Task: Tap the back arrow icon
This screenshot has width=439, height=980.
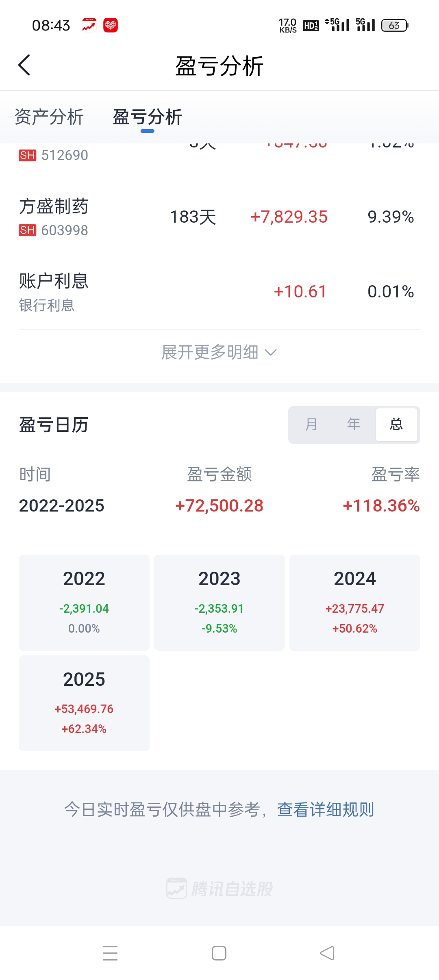Action: [24, 65]
